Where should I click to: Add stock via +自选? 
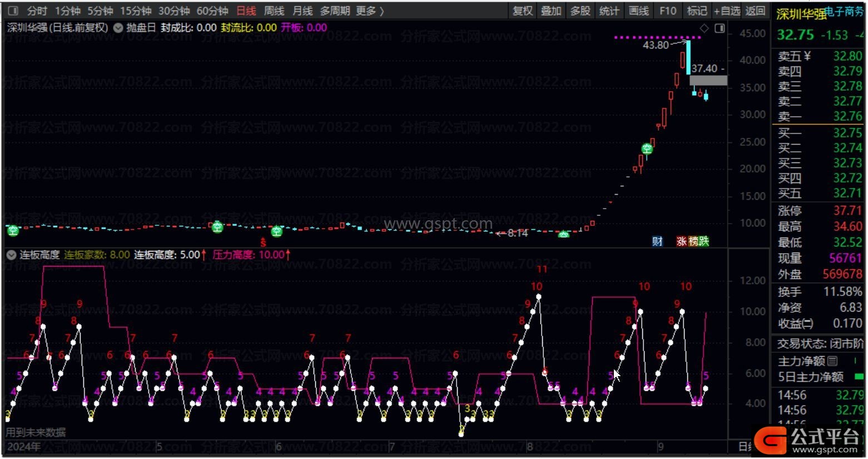pos(727,11)
